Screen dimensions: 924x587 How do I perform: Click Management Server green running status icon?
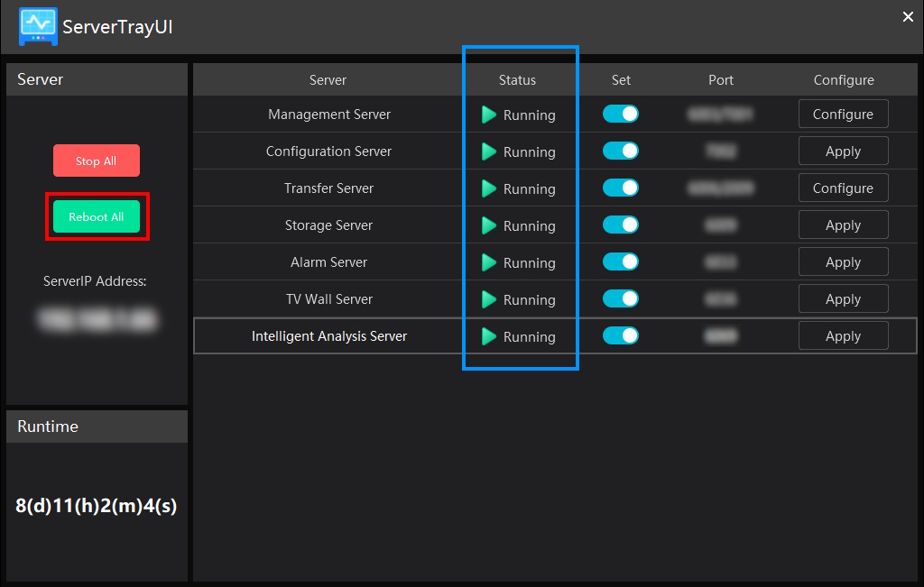[x=489, y=115]
